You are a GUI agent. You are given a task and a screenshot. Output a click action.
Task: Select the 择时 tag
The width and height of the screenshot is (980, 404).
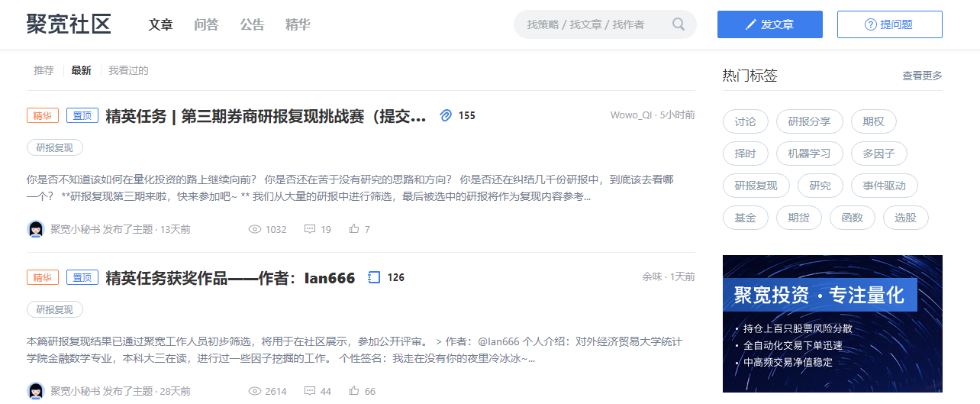(x=745, y=154)
